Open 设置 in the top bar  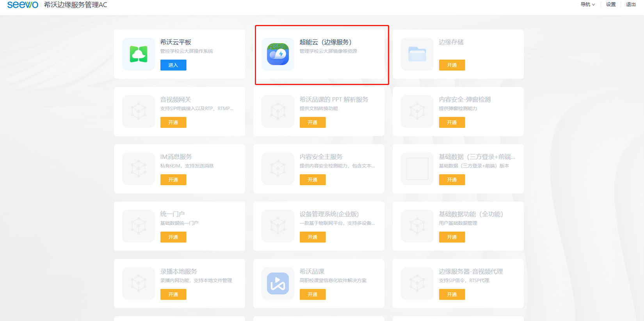611,5
